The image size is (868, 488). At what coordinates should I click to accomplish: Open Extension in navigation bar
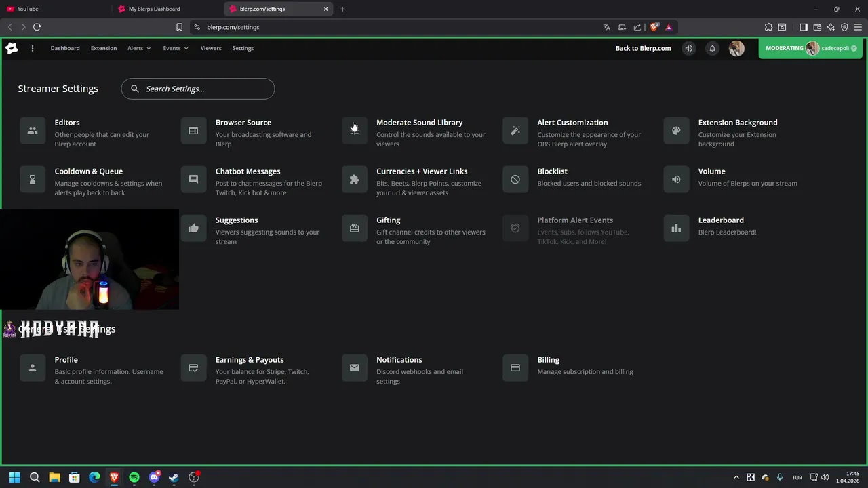104,48
